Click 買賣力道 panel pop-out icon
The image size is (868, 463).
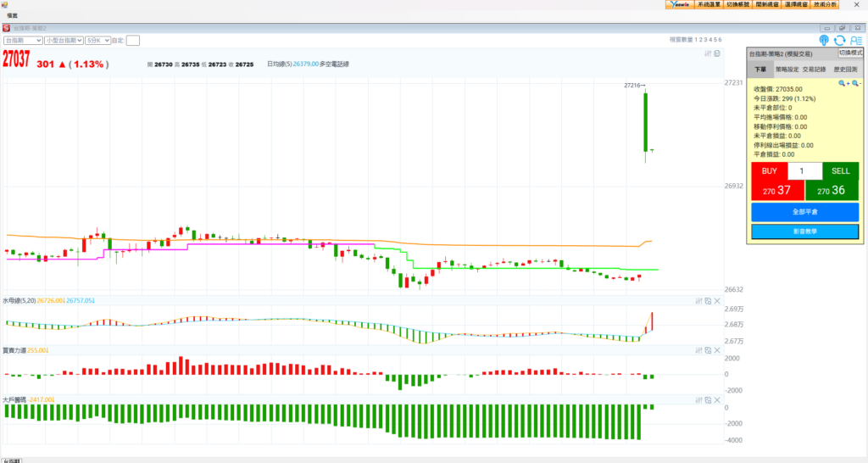(x=708, y=349)
